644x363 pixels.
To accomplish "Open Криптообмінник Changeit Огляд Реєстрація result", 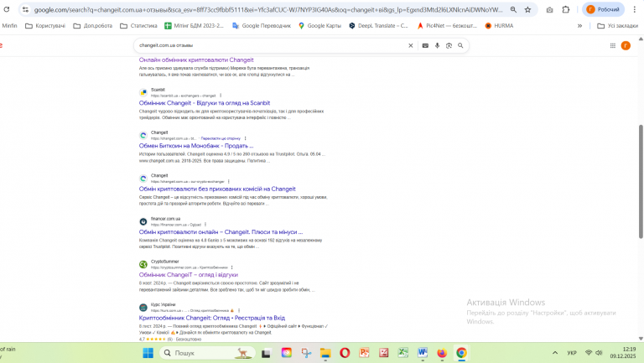I will (x=211, y=318).
